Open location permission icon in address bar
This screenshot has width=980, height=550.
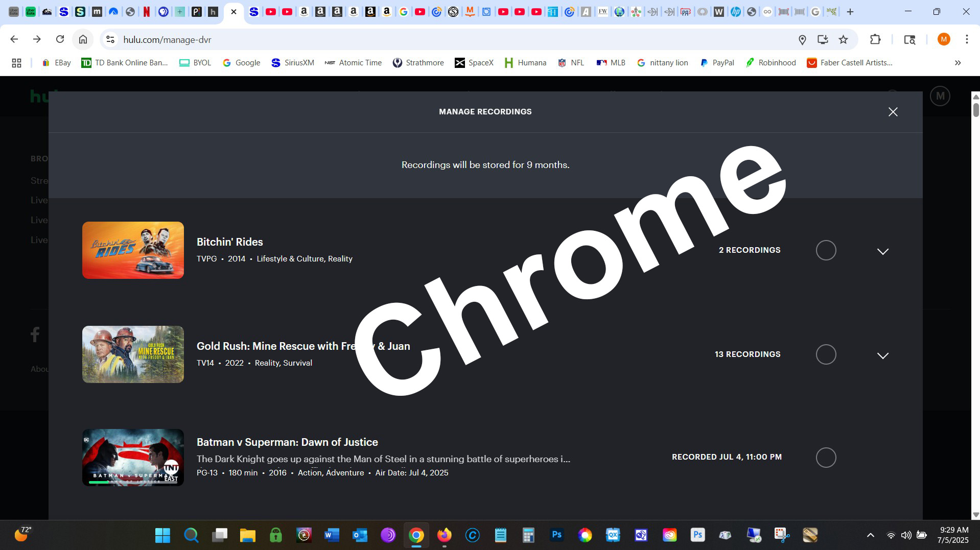(x=802, y=40)
